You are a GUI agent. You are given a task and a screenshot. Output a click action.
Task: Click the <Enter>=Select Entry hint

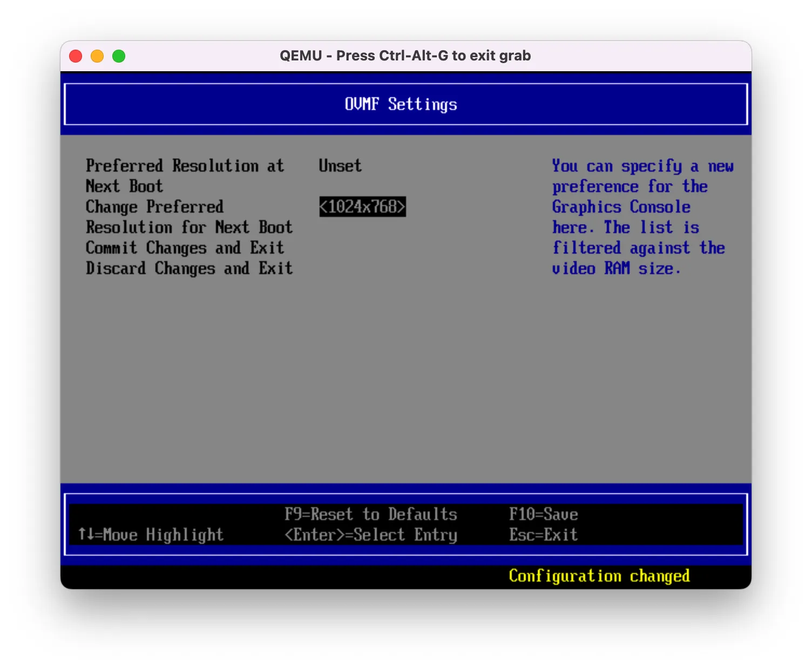[371, 535]
